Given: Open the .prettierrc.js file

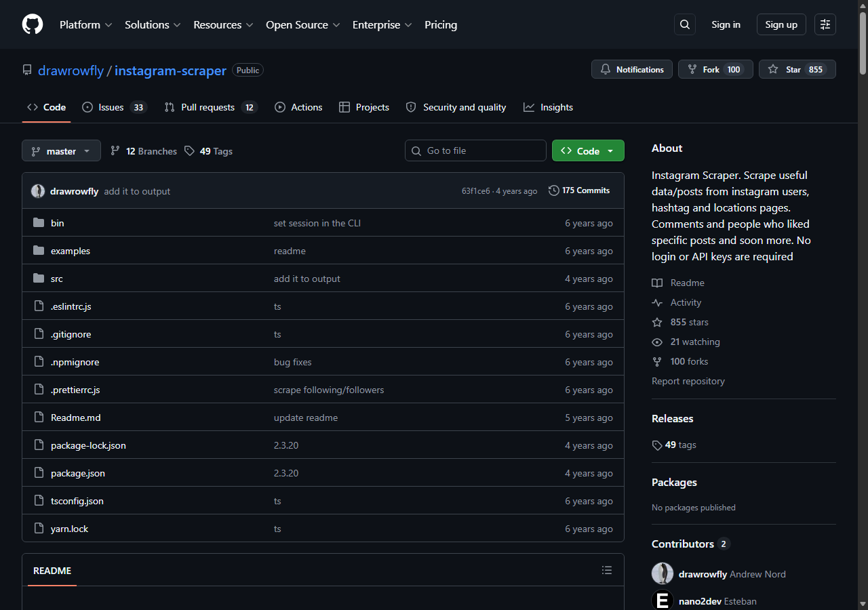Looking at the screenshot, I should pos(75,390).
